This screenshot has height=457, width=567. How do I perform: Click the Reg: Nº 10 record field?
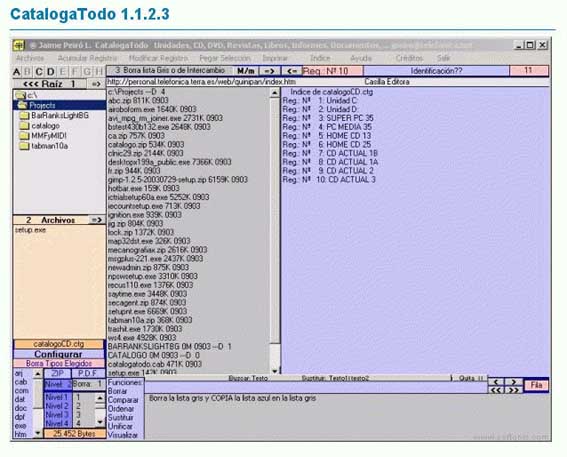point(333,71)
